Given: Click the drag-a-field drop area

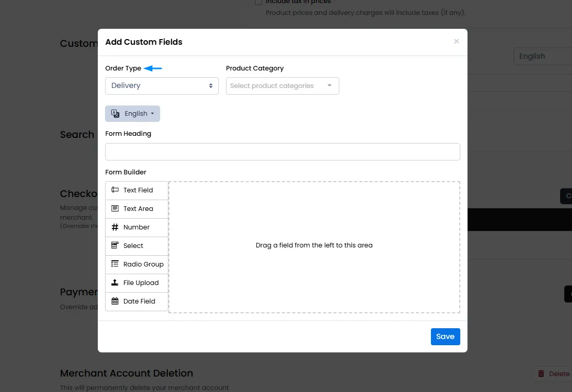Looking at the screenshot, I should click(x=314, y=247).
